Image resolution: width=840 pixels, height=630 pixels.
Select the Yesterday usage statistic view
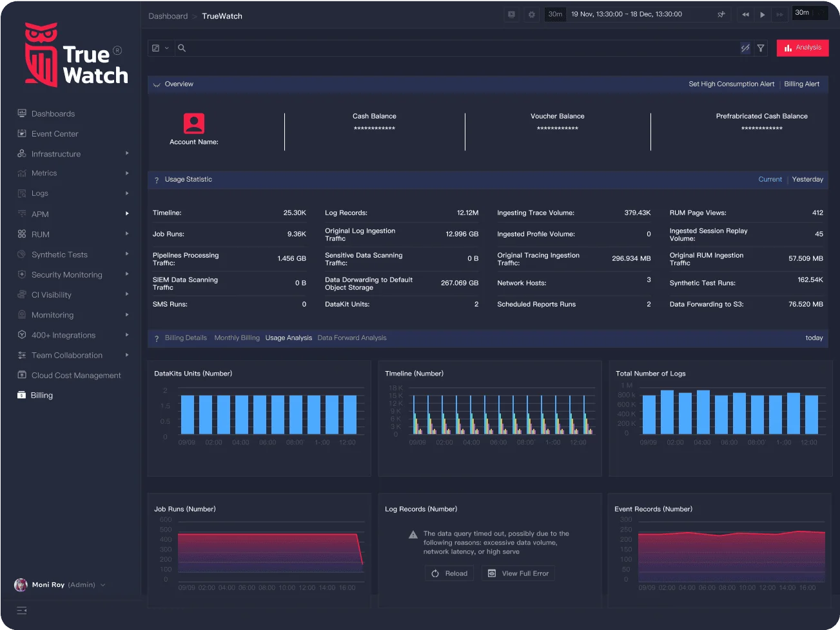click(x=808, y=180)
